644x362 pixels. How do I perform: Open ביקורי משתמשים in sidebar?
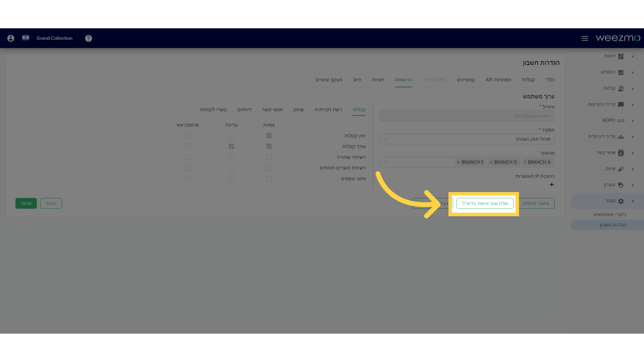(x=610, y=215)
